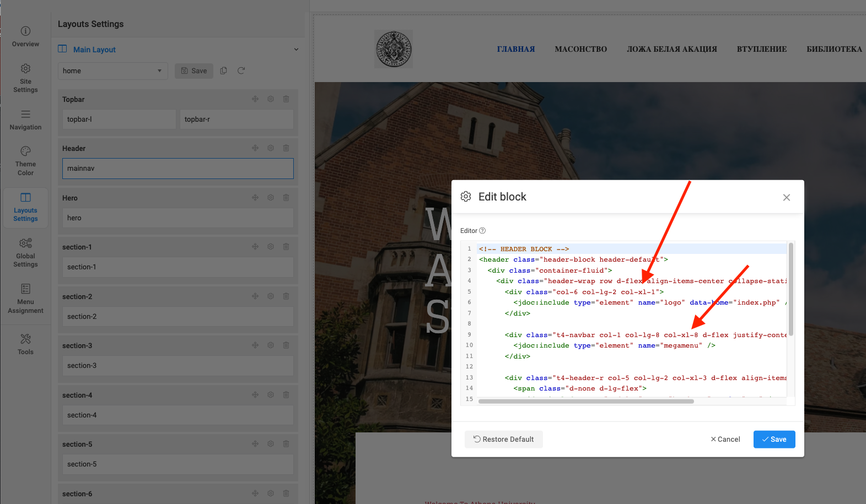This screenshot has height=504, width=866.
Task: Open section-1 settings gear
Action: (x=271, y=247)
